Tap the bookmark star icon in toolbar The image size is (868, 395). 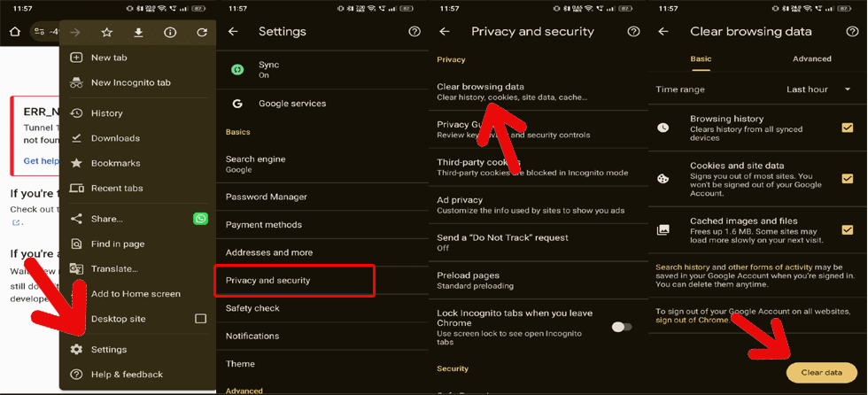coord(107,32)
